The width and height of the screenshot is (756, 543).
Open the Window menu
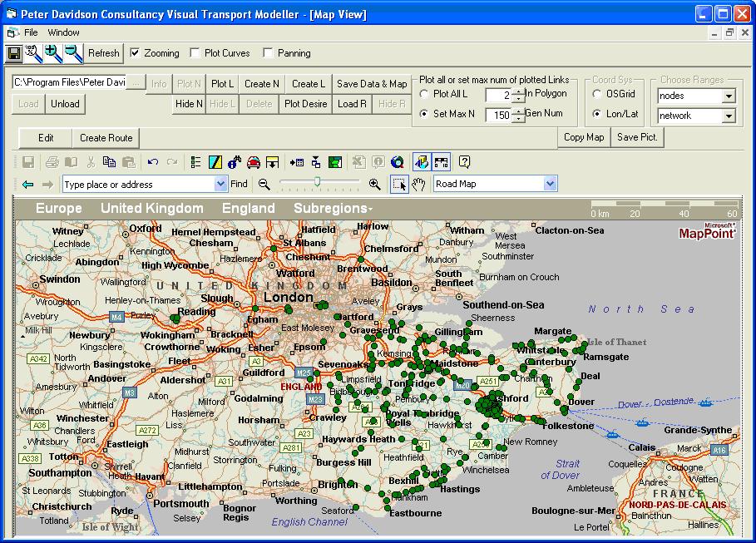tap(63, 32)
